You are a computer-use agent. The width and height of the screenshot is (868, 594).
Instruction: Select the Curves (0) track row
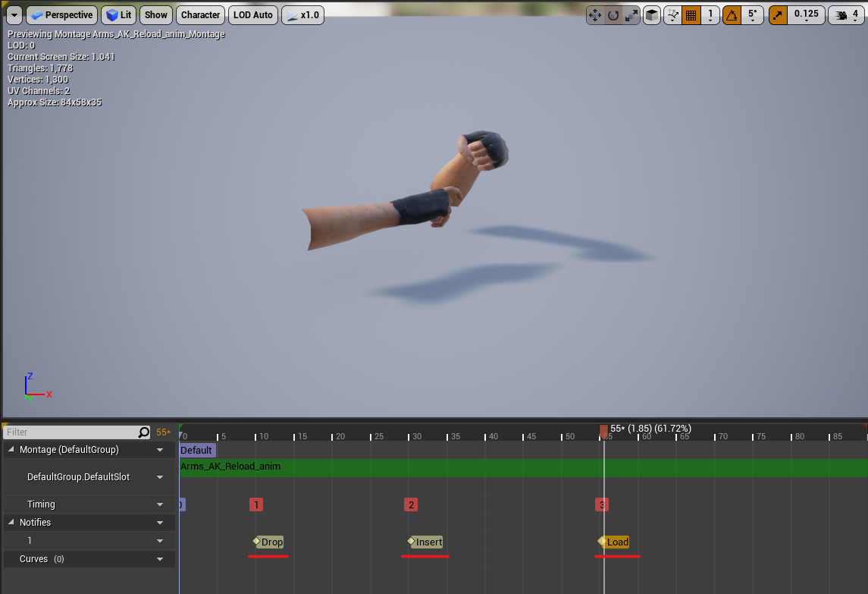tap(89, 559)
